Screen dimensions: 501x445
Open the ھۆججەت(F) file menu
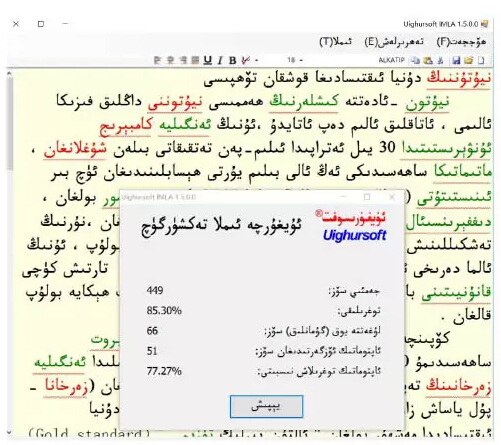461,42
